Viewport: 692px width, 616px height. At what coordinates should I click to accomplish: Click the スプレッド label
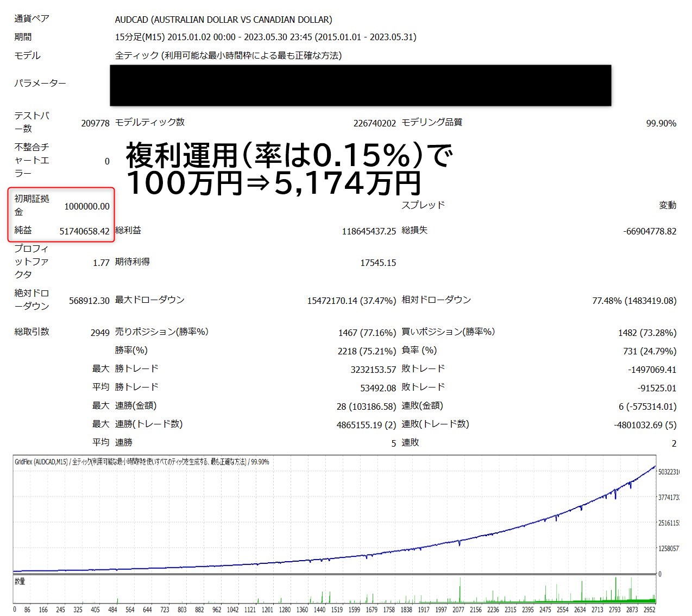tap(423, 205)
